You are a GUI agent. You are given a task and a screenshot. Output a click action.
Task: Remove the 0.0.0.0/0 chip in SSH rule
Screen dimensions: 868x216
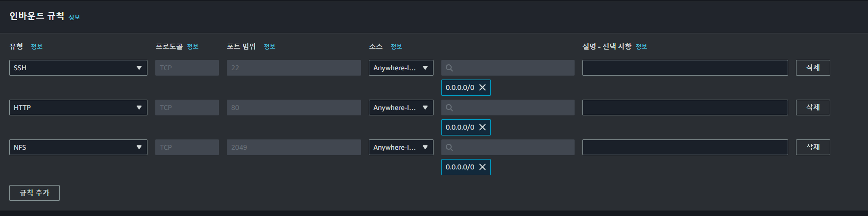(x=482, y=87)
